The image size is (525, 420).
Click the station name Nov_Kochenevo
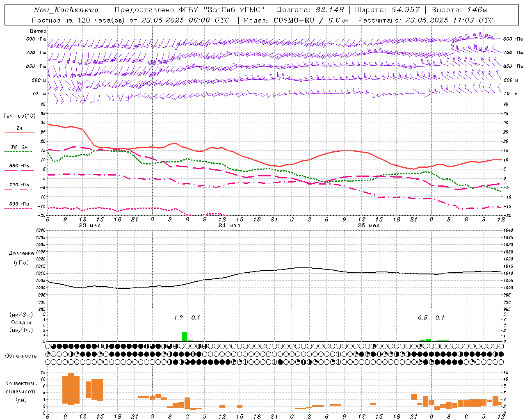point(66,10)
